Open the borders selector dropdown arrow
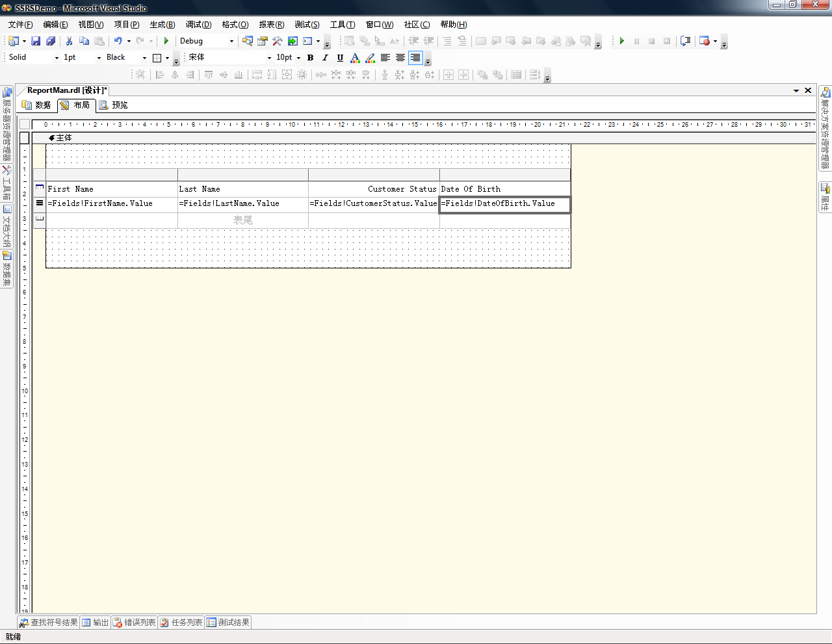This screenshot has width=832, height=644. pos(167,58)
